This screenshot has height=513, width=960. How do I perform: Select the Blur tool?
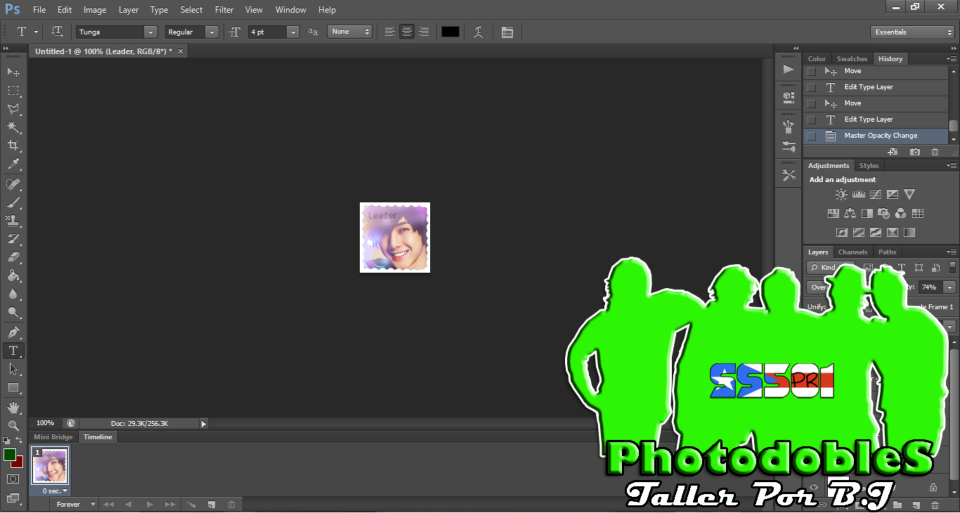pyautogui.click(x=13, y=294)
